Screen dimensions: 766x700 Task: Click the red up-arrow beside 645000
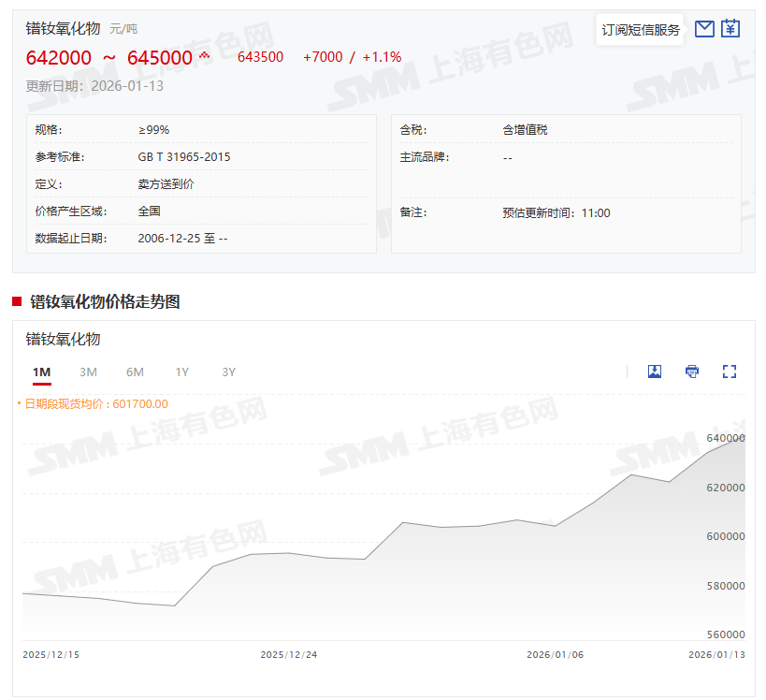tap(204, 56)
